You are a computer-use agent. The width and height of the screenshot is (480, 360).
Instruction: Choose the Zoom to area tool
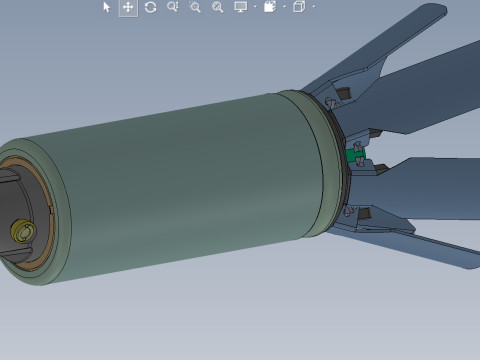click(195, 7)
